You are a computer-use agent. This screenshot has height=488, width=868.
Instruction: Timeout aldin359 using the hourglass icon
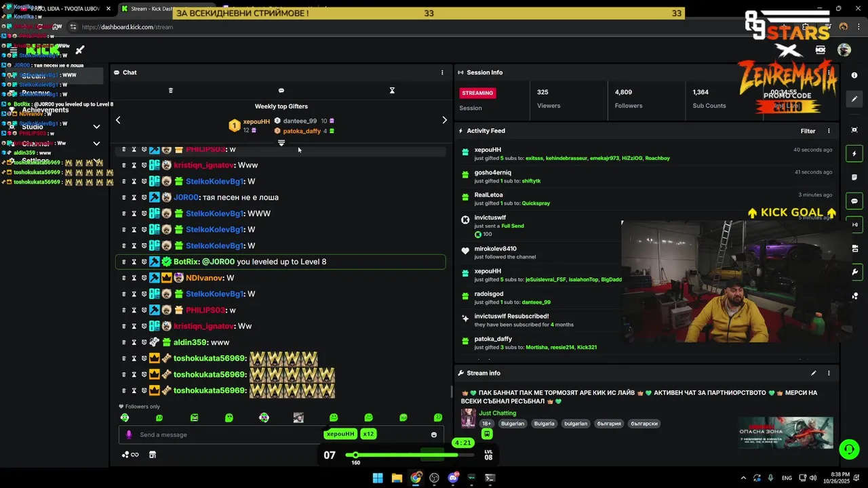click(134, 342)
